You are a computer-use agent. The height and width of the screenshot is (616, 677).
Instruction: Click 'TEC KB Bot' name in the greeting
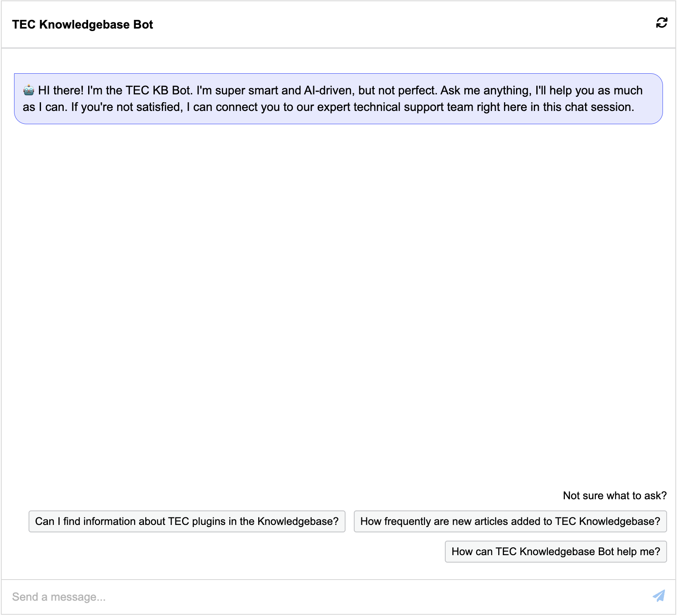pyautogui.click(x=159, y=91)
